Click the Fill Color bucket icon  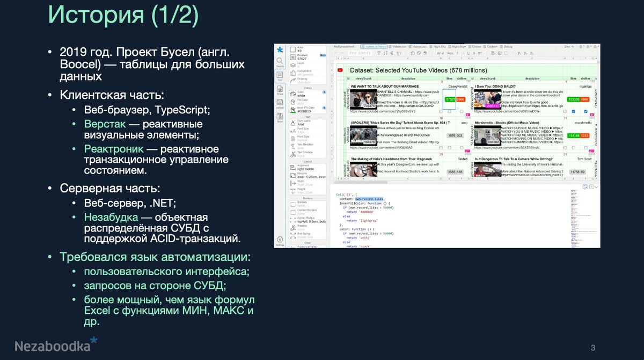(293, 102)
